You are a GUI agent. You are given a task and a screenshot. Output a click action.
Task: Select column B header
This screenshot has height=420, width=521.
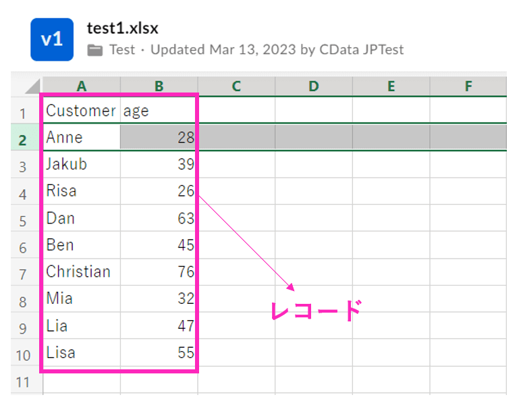159,86
